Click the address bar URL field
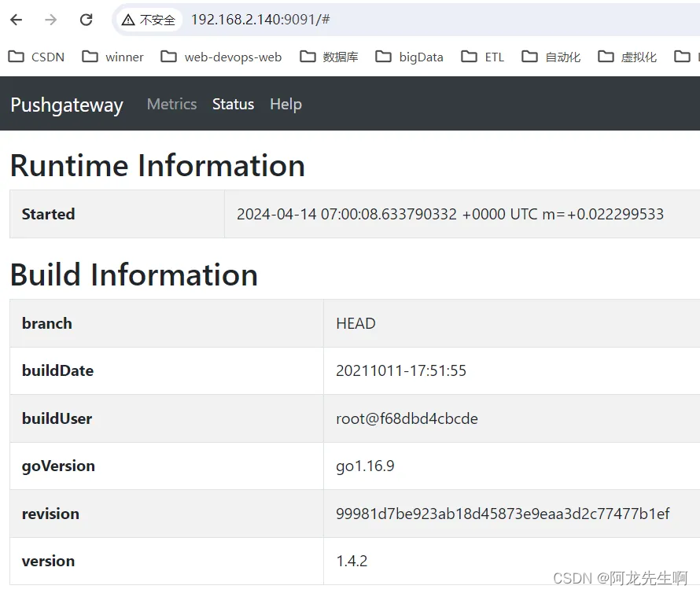 pyautogui.click(x=442, y=20)
